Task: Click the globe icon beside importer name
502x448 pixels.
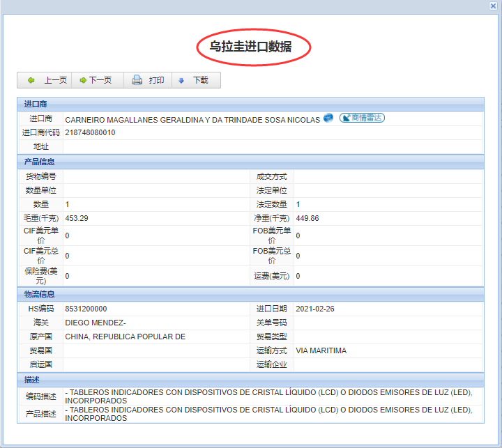Action: (x=328, y=118)
